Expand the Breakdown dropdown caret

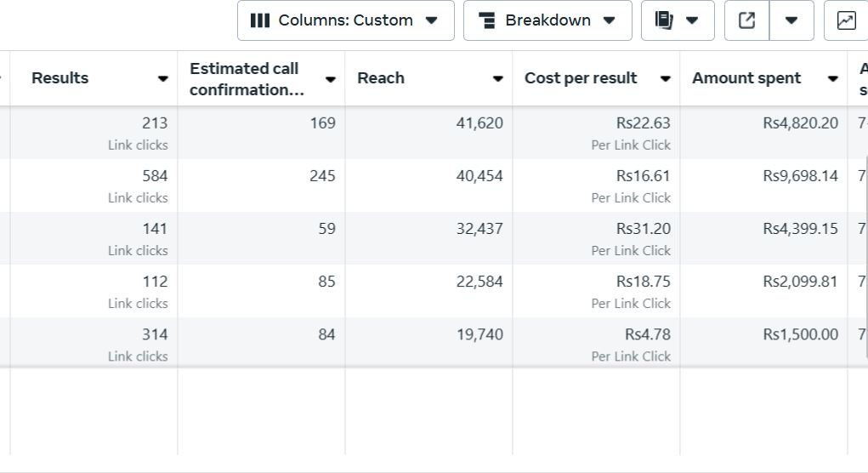click(x=610, y=20)
